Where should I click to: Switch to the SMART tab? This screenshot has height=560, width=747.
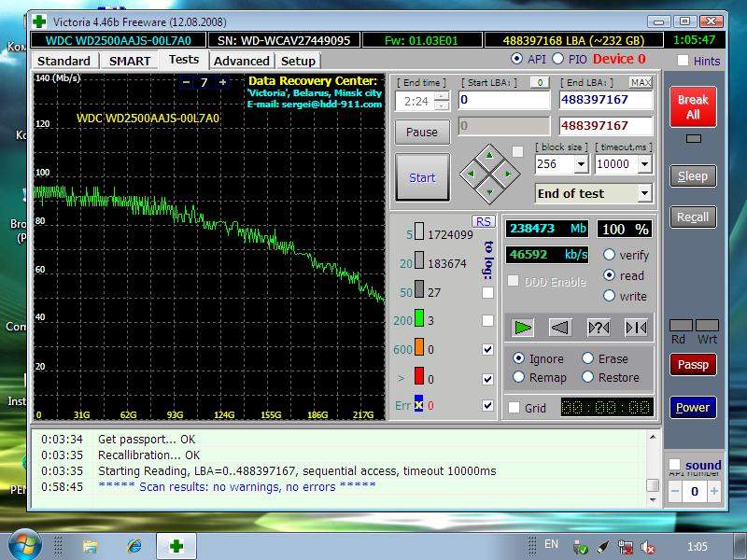130,61
